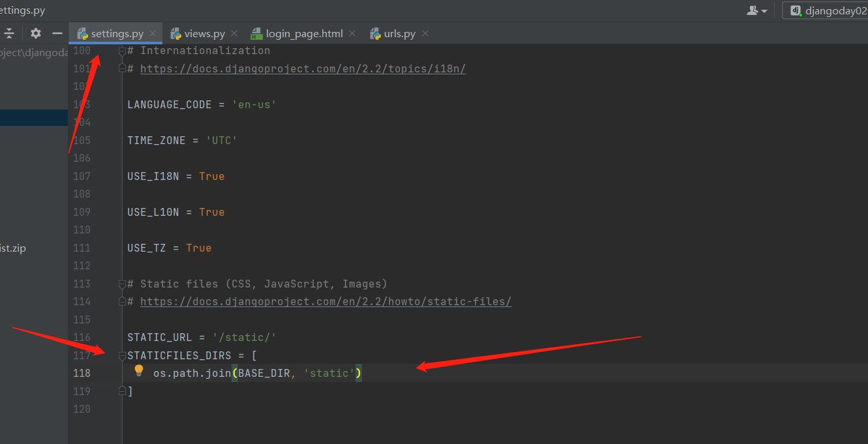Viewport: 868px width, 444px height.
Task: Close the views.py tab
Action: point(234,33)
